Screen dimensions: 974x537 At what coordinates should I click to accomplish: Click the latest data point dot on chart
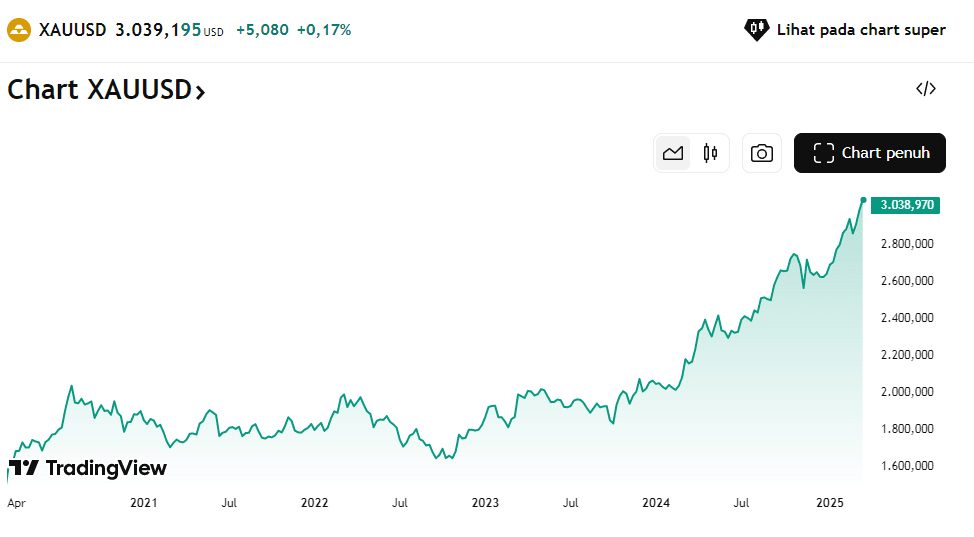coord(863,200)
